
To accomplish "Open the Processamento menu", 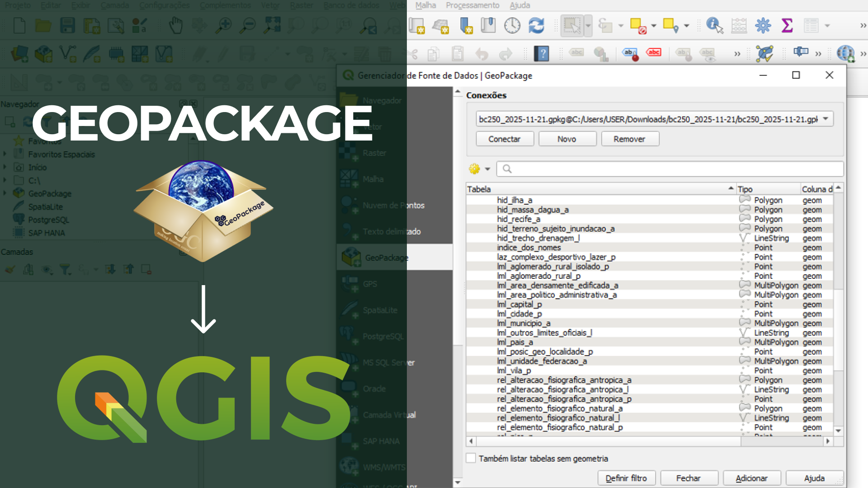I will click(x=472, y=5).
